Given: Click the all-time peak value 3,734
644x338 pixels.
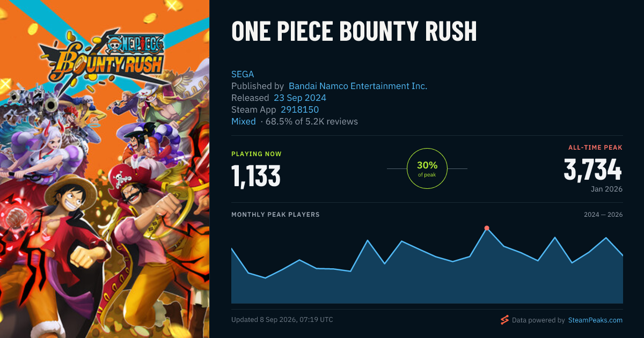Looking at the screenshot, I should click(x=593, y=170).
